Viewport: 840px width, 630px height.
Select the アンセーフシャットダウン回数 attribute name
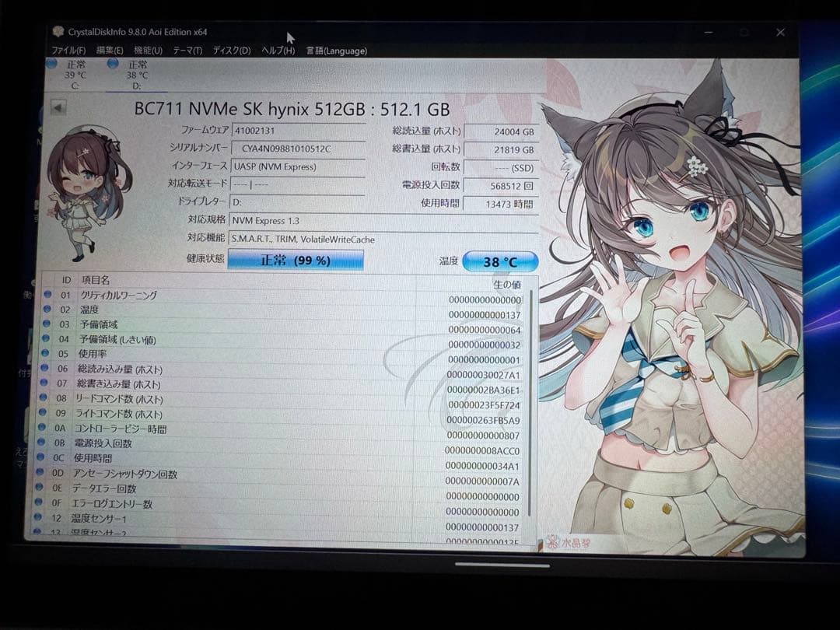(x=124, y=474)
